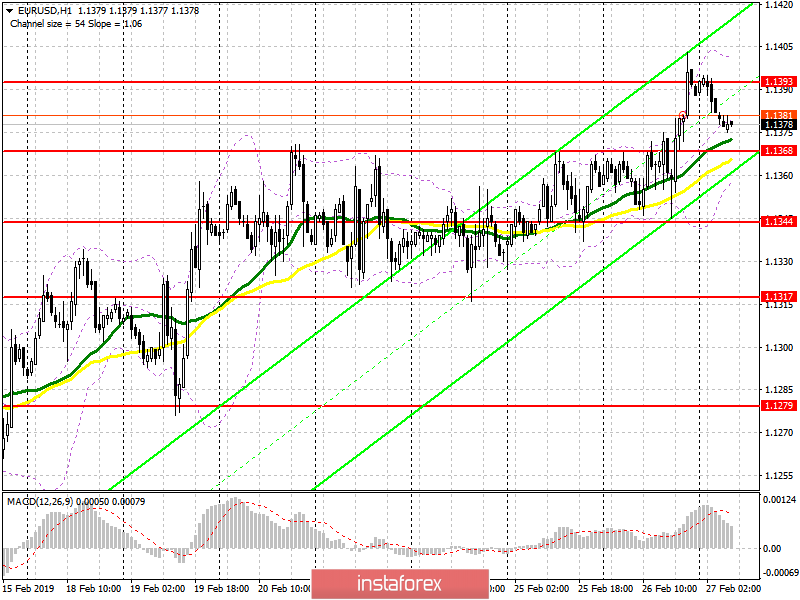Click the 18 Feb 10:00 time axis label
Screen dimensions: 800x600
(94, 589)
